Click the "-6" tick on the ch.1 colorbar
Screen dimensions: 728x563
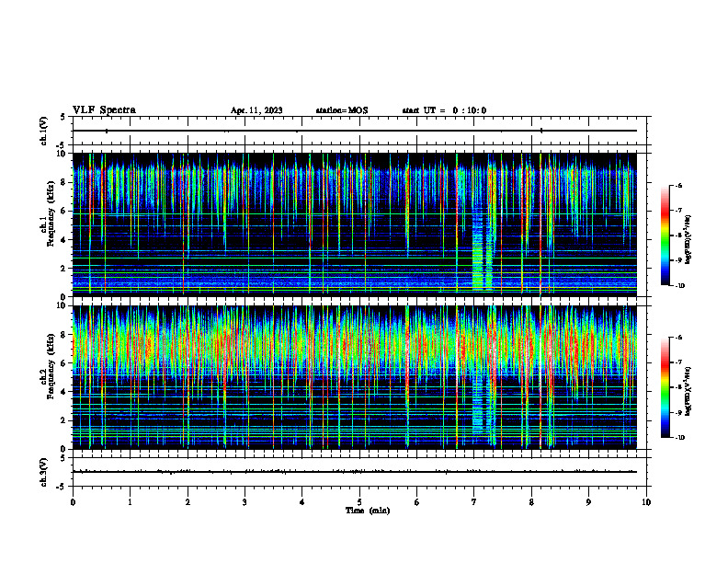(x=678, y=186)
